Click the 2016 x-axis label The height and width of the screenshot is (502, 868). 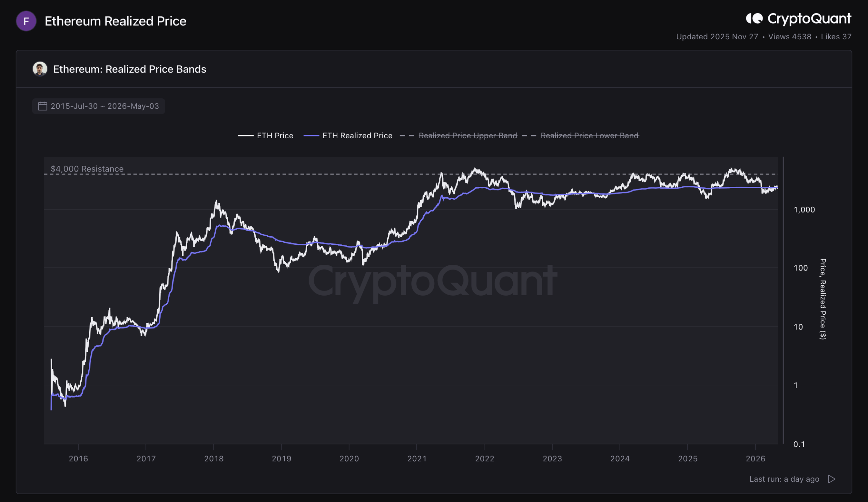[x=79, y=459]
